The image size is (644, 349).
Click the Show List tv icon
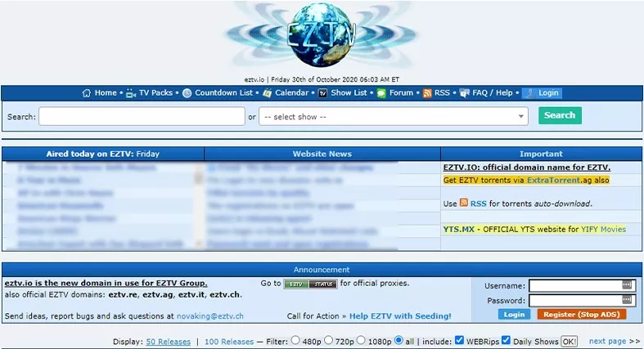pos(323,93)
